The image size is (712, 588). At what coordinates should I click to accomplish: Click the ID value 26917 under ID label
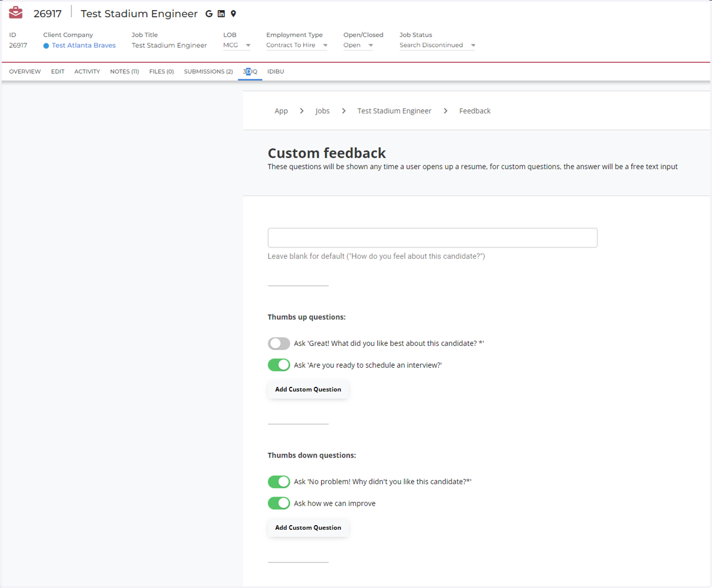coord(18,45)
